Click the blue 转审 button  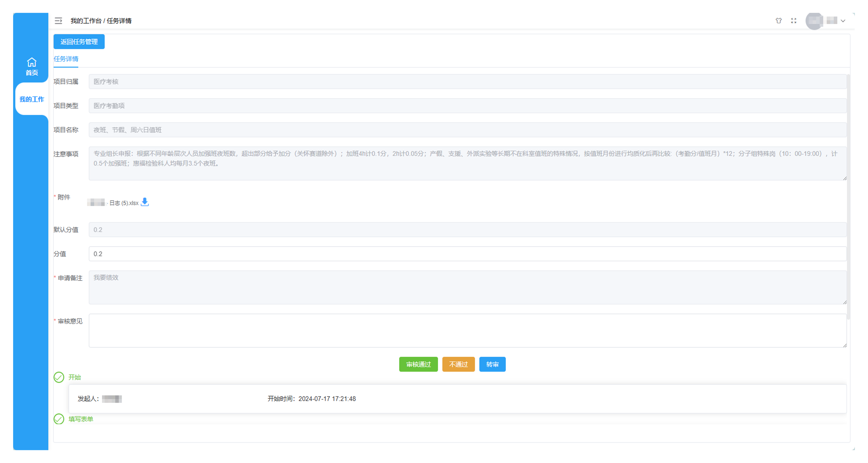point(492,364)
